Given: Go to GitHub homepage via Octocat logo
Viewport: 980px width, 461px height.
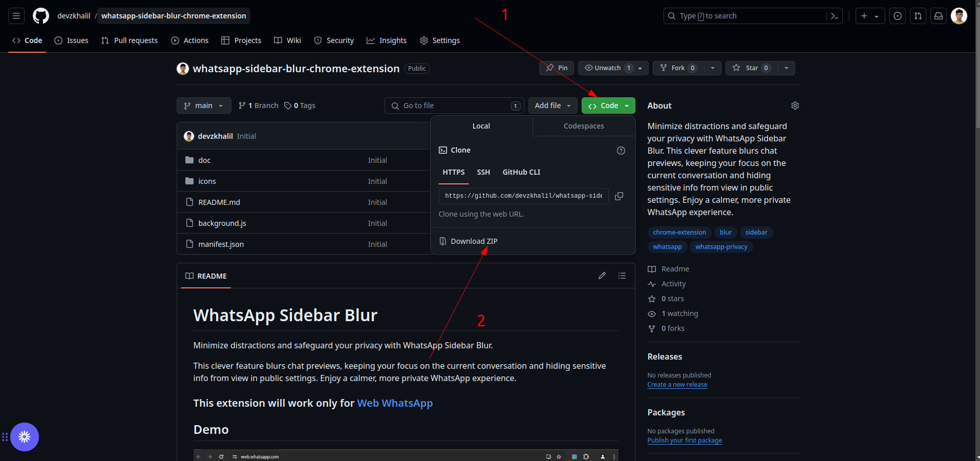Looking at the screenshot, I should 41,16.
